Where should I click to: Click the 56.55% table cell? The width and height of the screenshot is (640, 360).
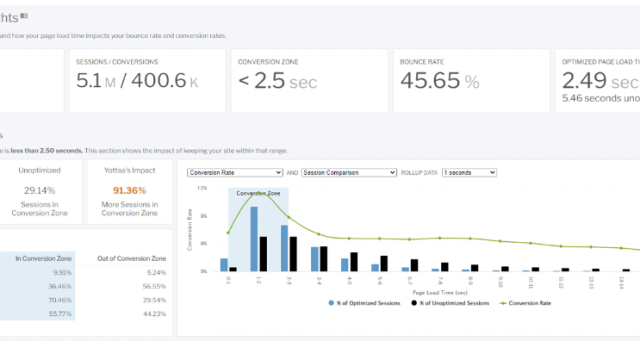154,286
